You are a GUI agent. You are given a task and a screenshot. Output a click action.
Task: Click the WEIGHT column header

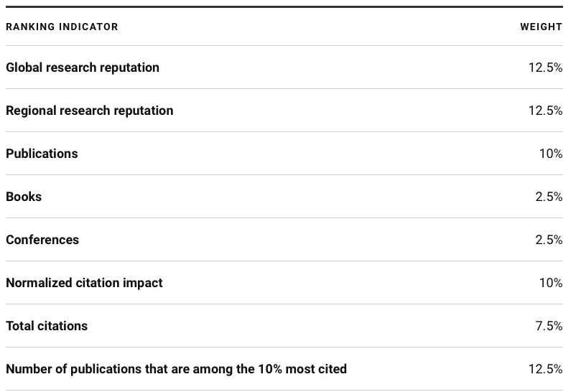coord(541,27)
